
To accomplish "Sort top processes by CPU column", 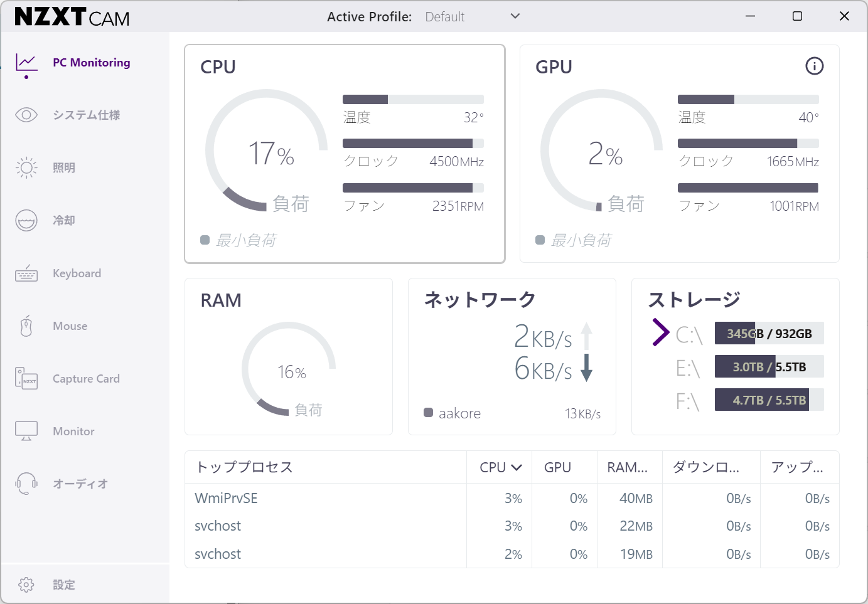I will [500, 467].
